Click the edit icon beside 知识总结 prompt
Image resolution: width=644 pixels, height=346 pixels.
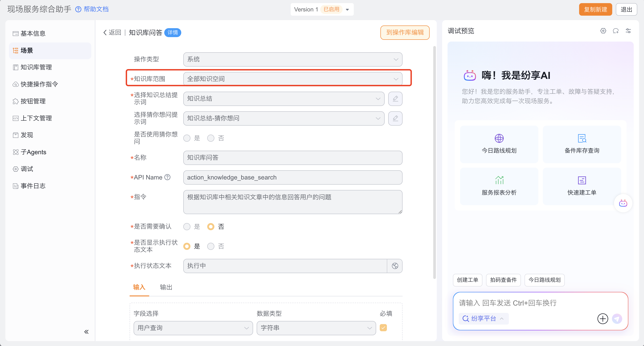[395, 99]
